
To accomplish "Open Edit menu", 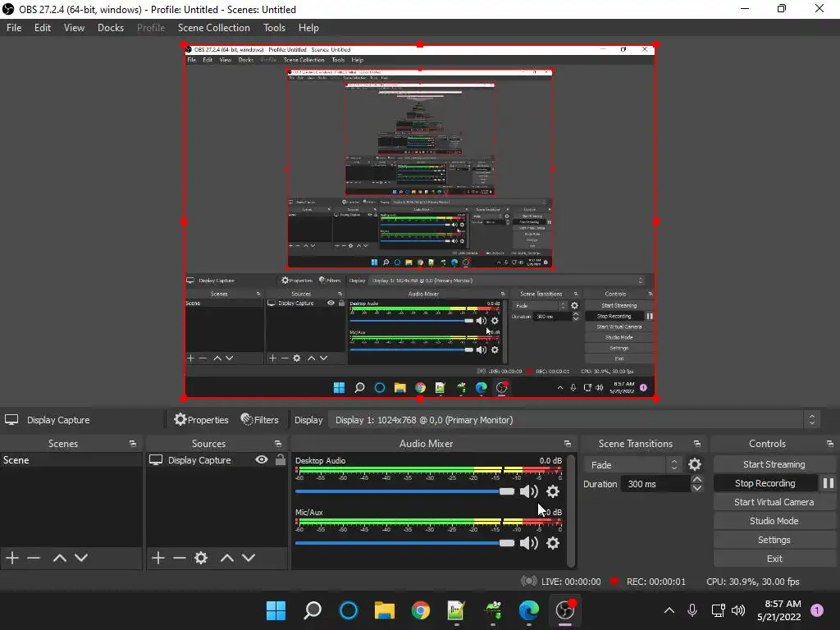I will coord(43,28).
